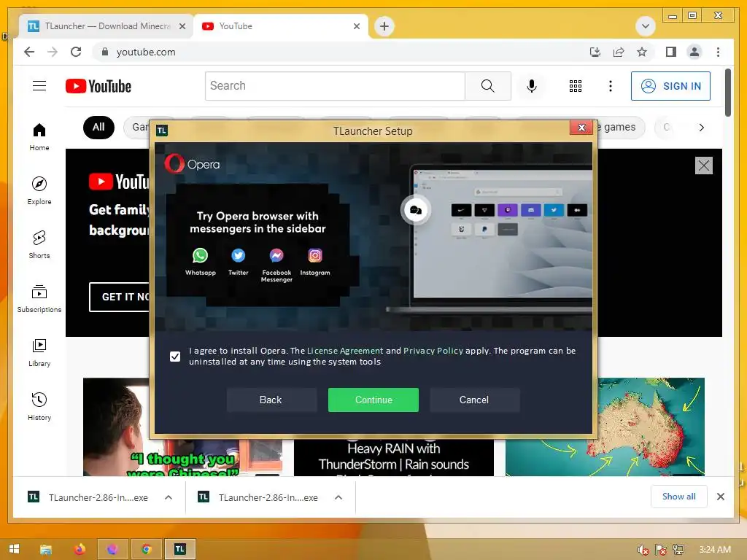Viewport: 747px width, 560px height.
Task: Click the SIGN IN button
Action: click(x=670, y=86)
